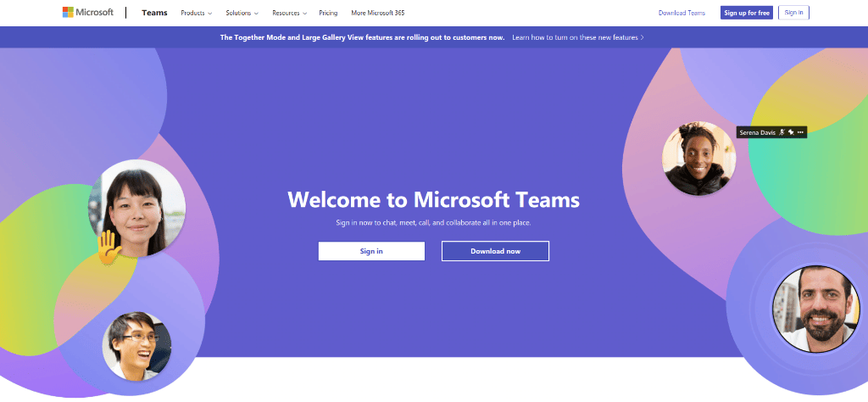
Task: Click the Welcome to Microsoft Teams heading
Action: 433,199
